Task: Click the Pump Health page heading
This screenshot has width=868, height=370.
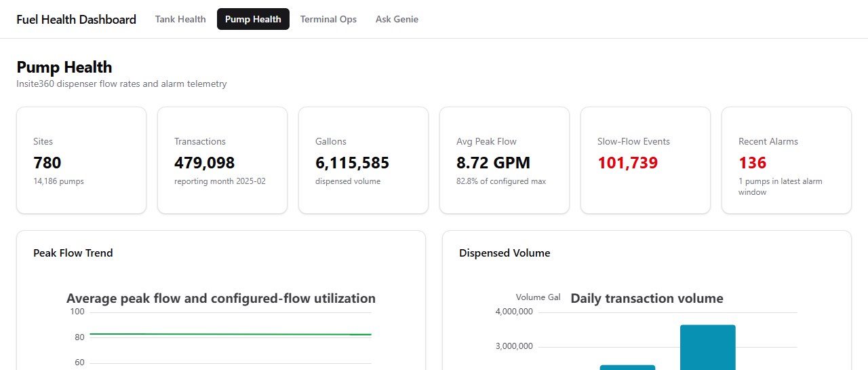Action: (64, 67)
